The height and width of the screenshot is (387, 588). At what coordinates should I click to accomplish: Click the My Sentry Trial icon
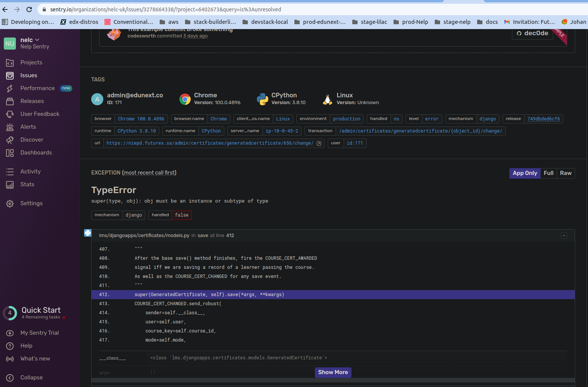10,333
